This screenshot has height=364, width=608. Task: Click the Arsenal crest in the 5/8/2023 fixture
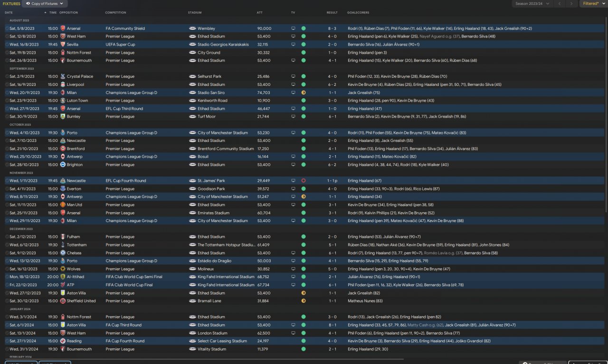tap(63, 28)
